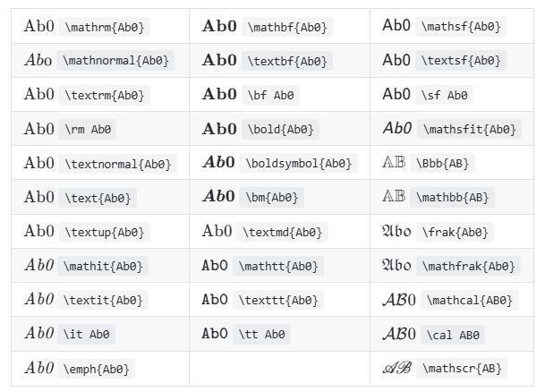Click the \bm{Ab0} code label
The image size is (545, 392).
click(x=271, y=198)
